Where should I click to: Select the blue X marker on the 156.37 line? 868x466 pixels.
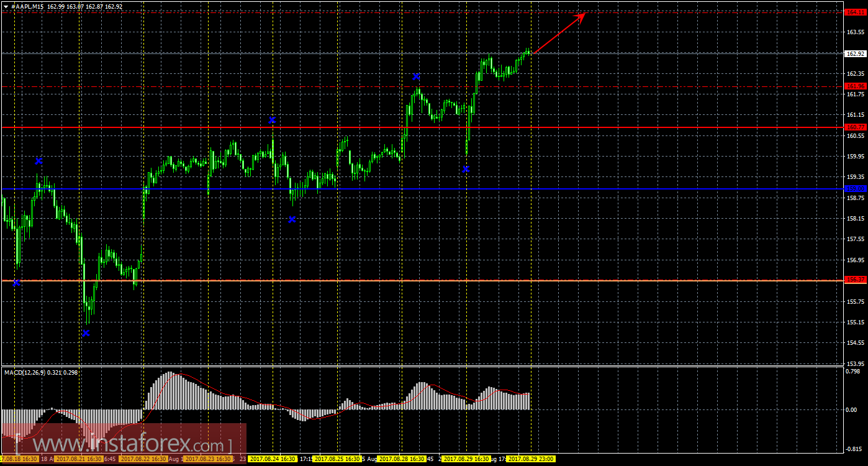(x=16, y=283)
